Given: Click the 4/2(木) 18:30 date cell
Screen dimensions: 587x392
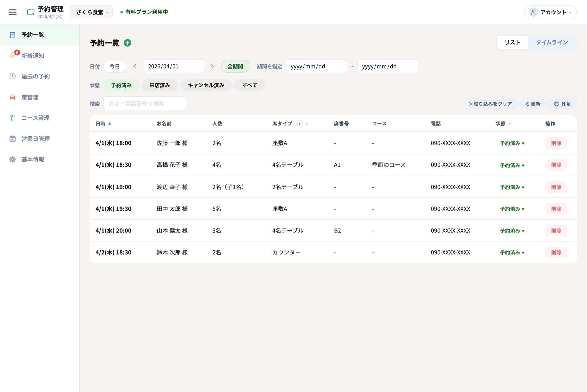Looking at the screenshot, I should point(113,252).
